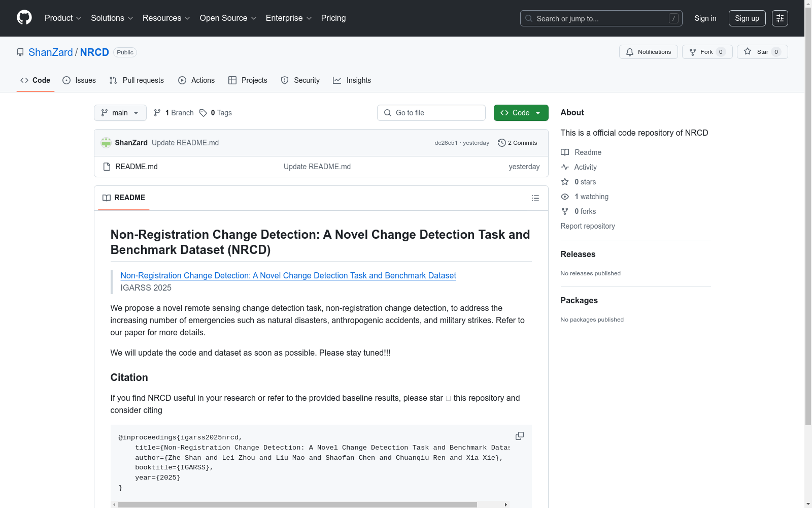Viewport: 812px width, 508px height.
Task: Focus the Search or jump to field
Action: (x=601, y=18)
